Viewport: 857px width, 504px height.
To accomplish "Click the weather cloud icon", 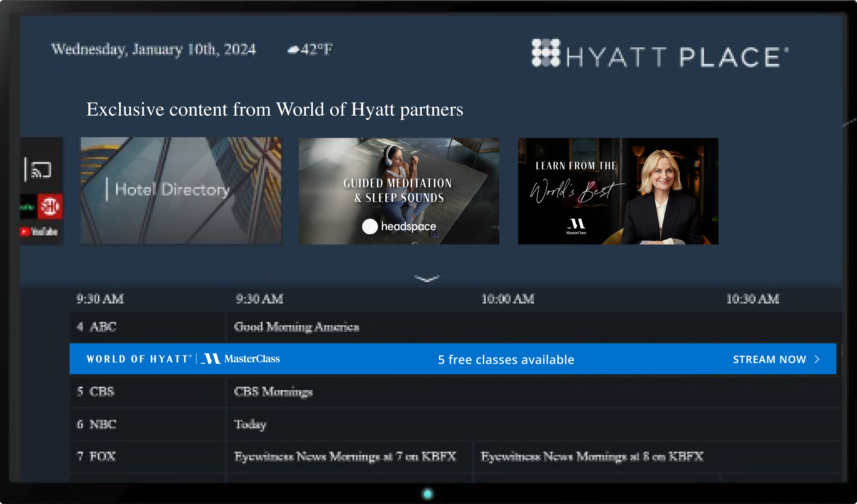I will (293, 50).
